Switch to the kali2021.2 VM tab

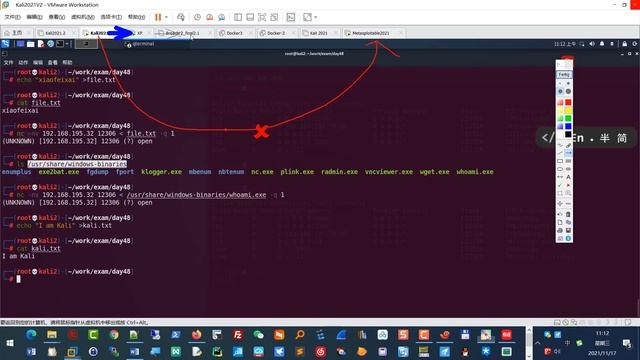(x=55, y=33)
